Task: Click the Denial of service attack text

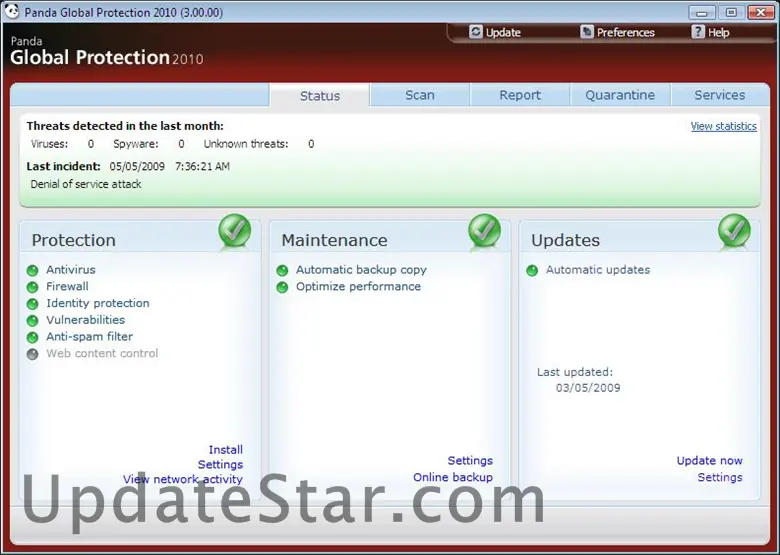Action: point(86,184)
